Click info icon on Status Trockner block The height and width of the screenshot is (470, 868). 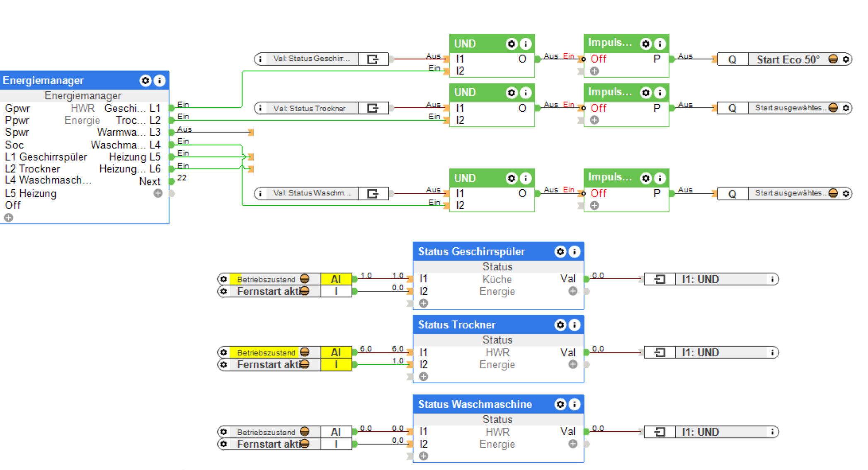[574, 325]
